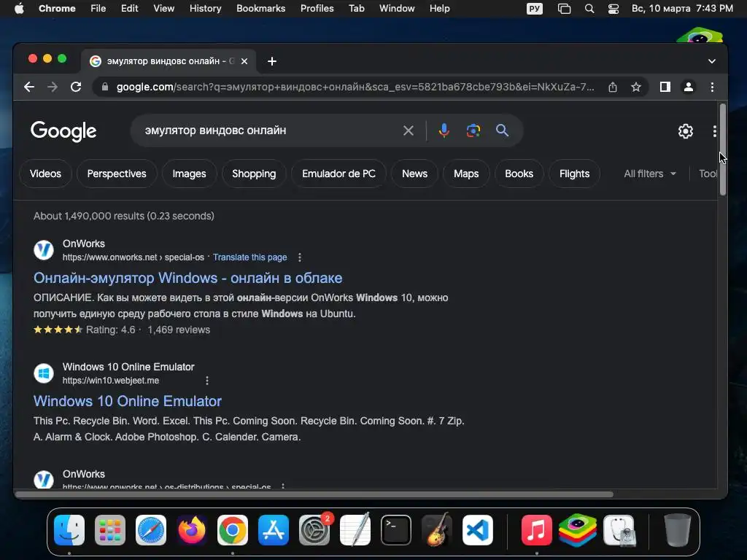Open the History menu
The width and height of the screenshot is (747, 560).
(x=205, y=9)
